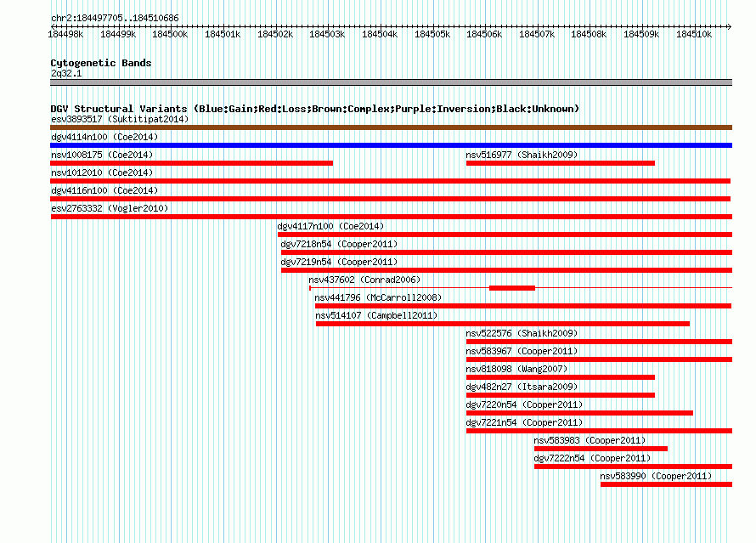Click the dgv4114n100 (Coe2014) label

click(x=104, y=137)
